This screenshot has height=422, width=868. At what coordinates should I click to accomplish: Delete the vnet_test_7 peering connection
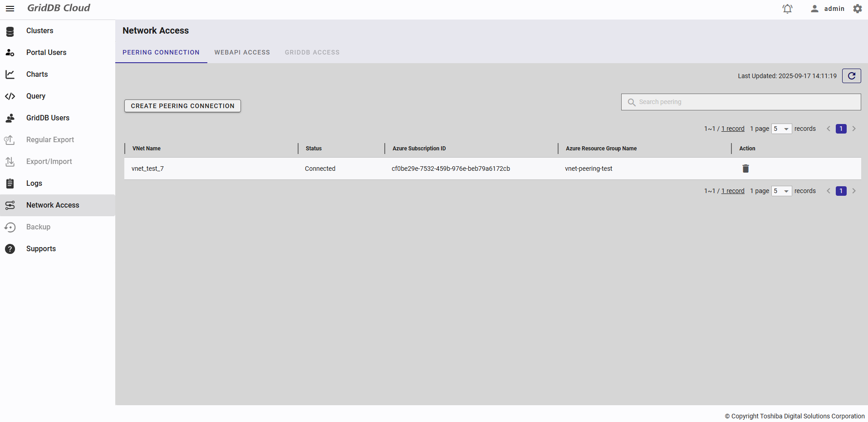(745, 169)
